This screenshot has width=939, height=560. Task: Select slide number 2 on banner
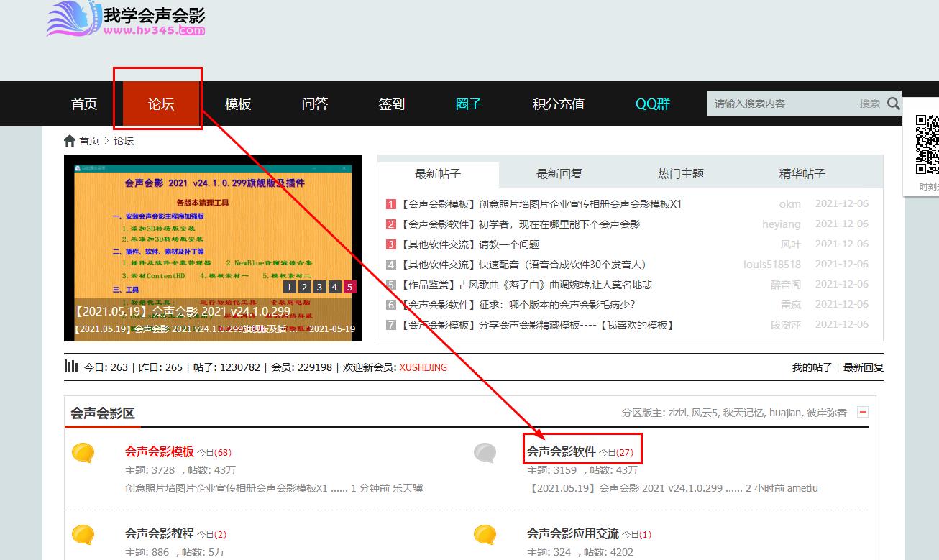(x=304, y=287)
